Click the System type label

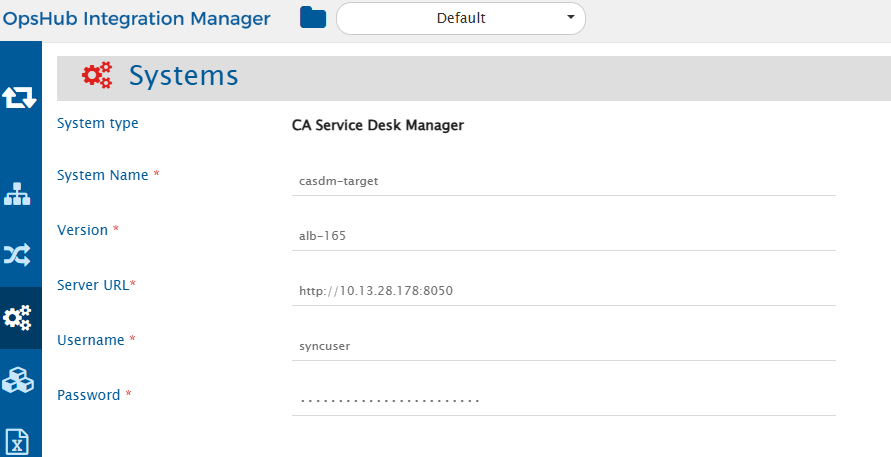(x=98, y=123)
